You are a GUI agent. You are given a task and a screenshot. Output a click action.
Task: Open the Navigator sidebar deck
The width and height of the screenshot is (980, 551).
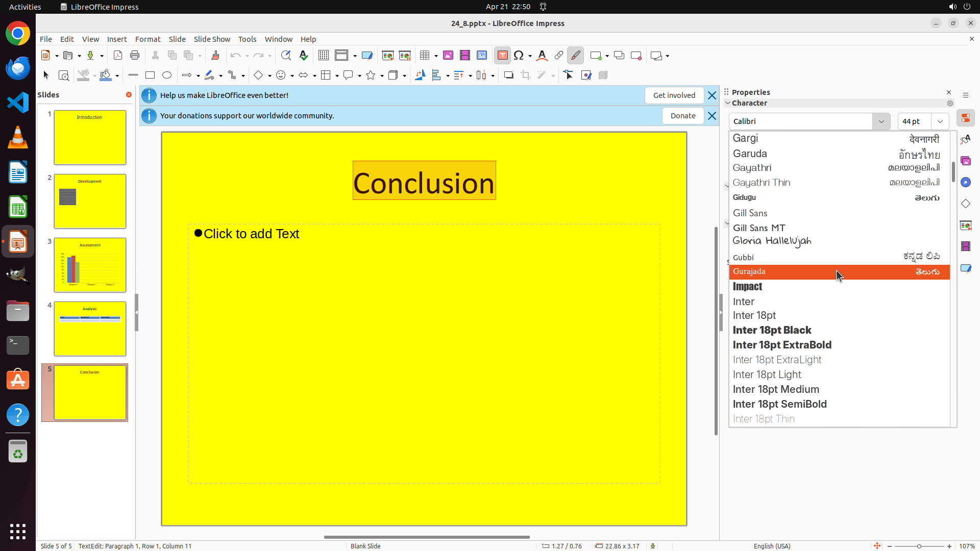(965, 182)
